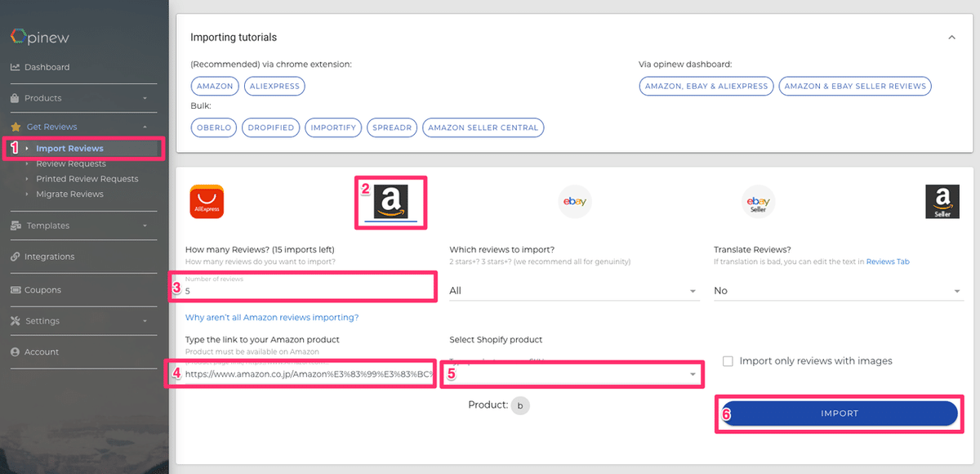
Task: Open Dashboard in the sidebar
Action: (x=47, y=67)
